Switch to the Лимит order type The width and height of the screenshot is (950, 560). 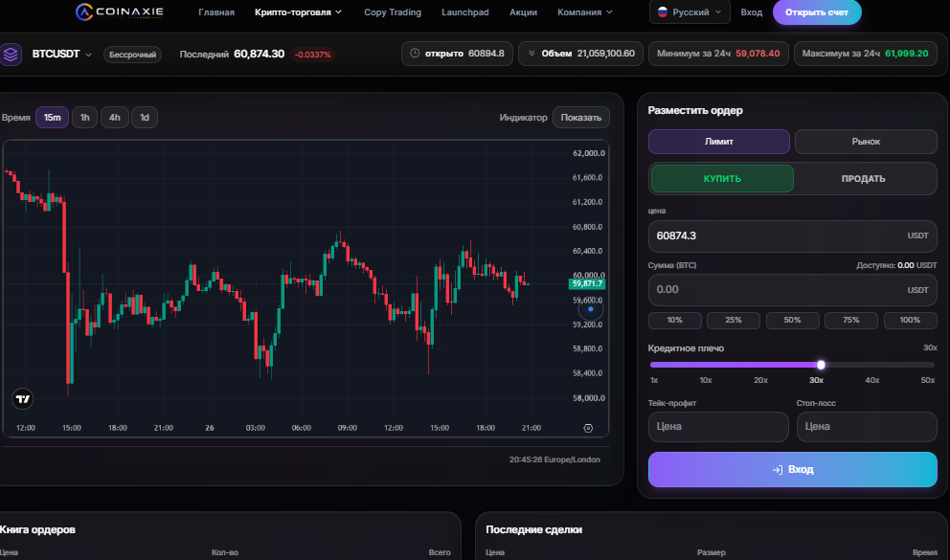click(719, 142)
